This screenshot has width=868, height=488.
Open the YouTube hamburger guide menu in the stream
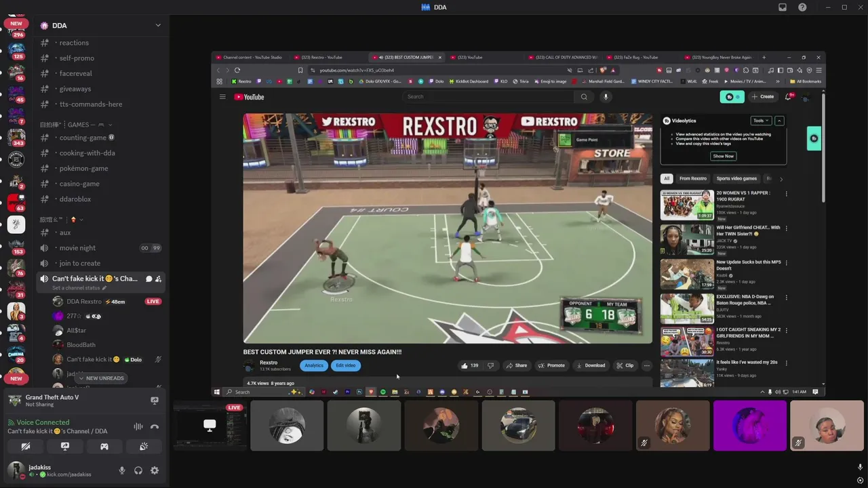tap(222, 97)
